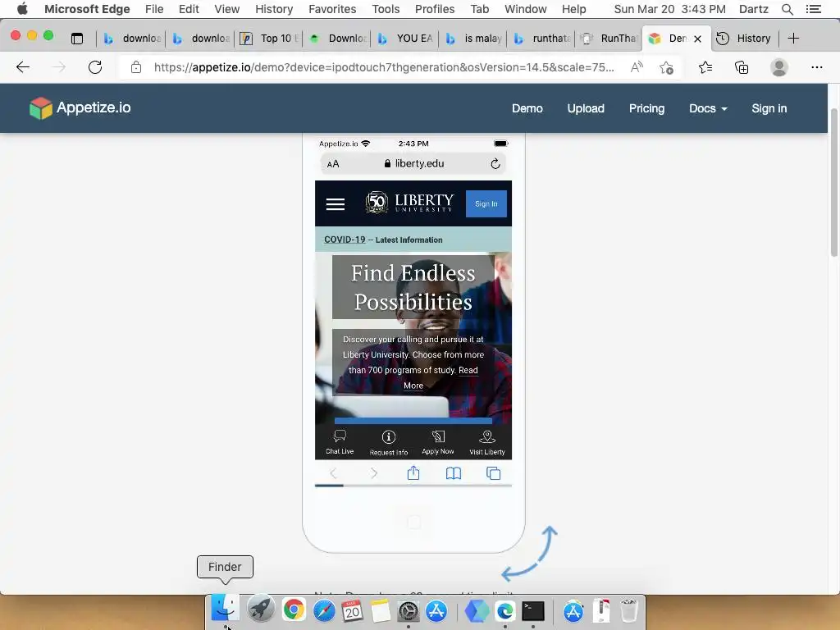This screenshot has height=630, width=840.
Task: Open Edge tab actions menu icon
Action: 77,38
